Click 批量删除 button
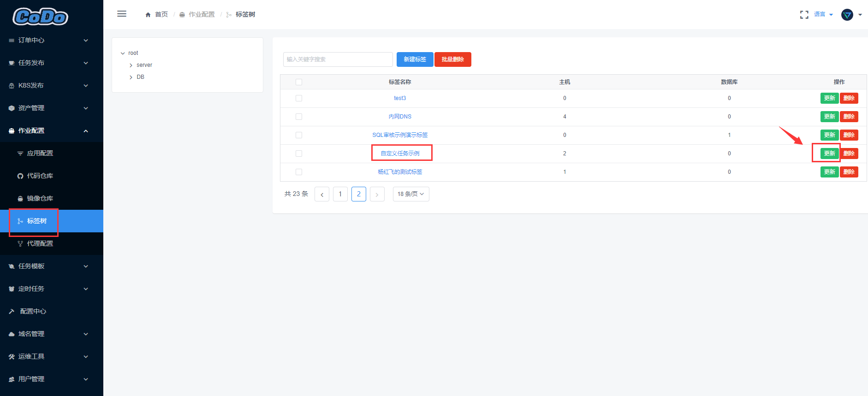The width and height of the screenshot is (868, 396). click(x=453, y=59)
